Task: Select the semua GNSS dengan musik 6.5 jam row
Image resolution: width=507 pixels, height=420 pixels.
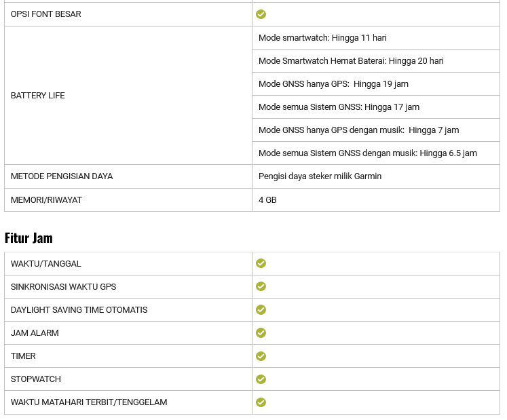Action: (x=367, y=153)
